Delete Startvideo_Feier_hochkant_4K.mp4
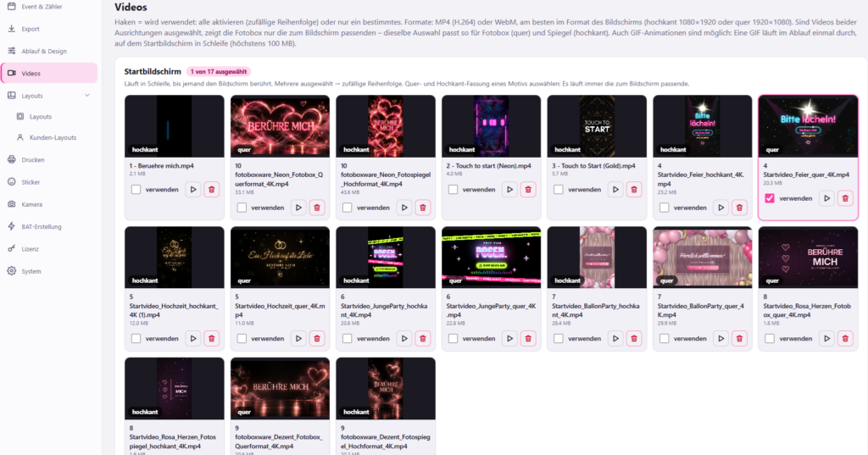Image resolution: width=868 pixels, height=455 pixels. pyautogui.click(x=739, y=208)
